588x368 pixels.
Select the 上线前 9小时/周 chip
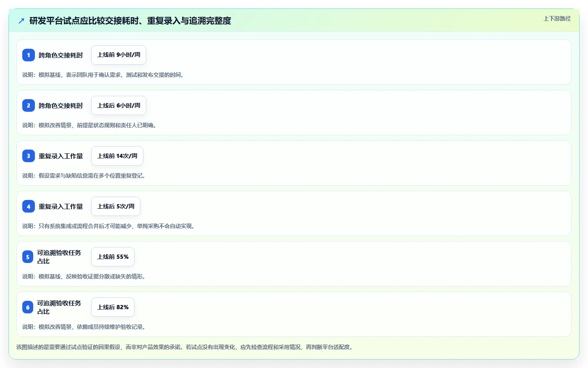coord(119,55)
